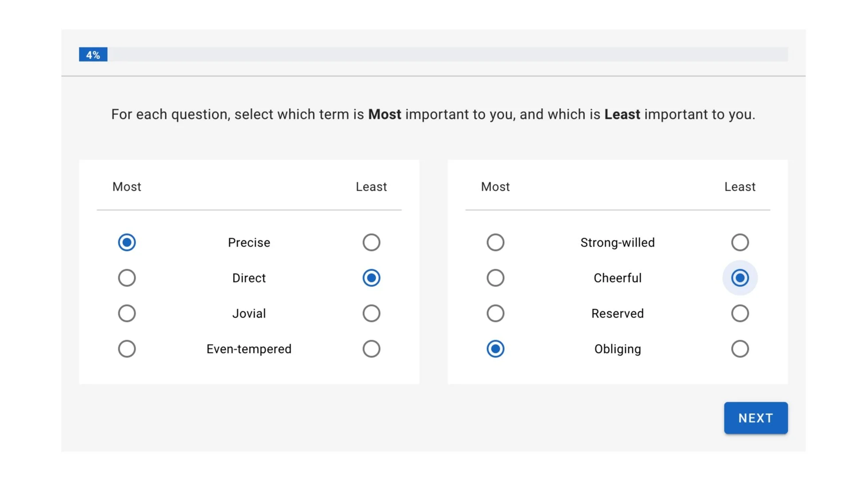The width and height of the screenshot is (868, 486).
Task: Set Obliging as Least important
Action: (x=740, y=349)
